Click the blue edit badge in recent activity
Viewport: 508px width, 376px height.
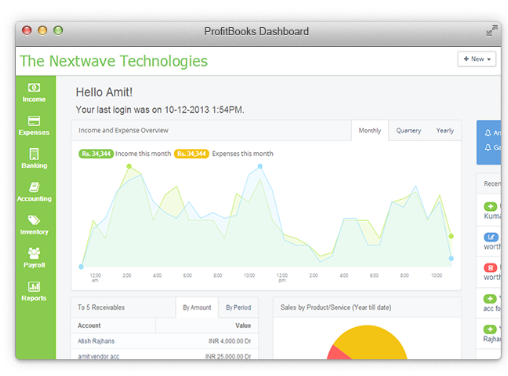491,237
